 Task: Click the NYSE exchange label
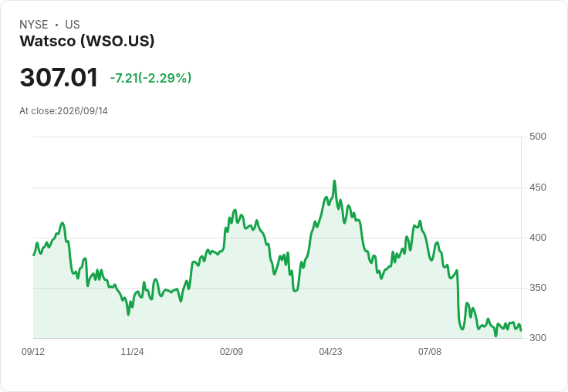[x=34, y=25]
